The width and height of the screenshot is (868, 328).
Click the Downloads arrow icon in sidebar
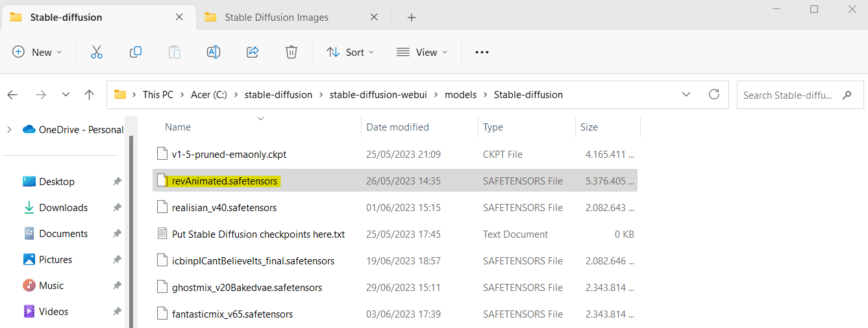(29, 208)
